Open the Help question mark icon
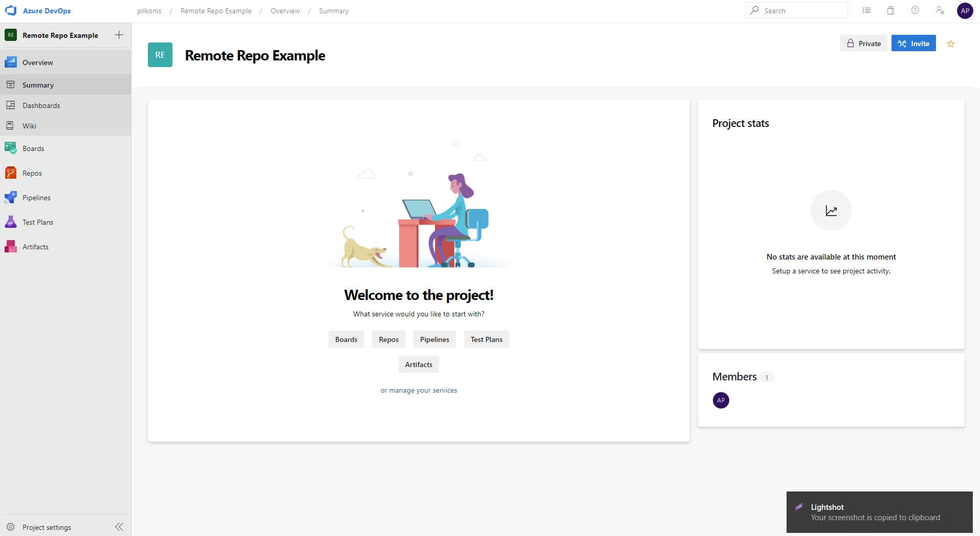This screenshot has height=536, width=980. pos(915,10)
